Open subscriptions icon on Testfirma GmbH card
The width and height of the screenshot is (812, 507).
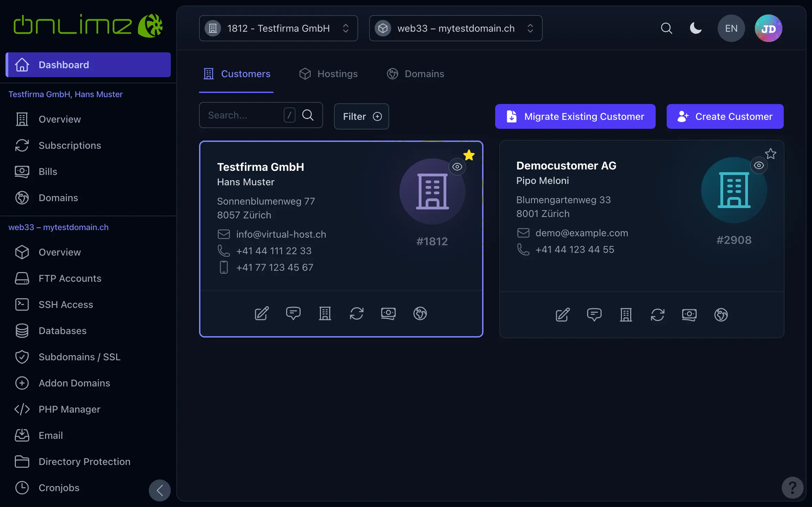(356, 313)
